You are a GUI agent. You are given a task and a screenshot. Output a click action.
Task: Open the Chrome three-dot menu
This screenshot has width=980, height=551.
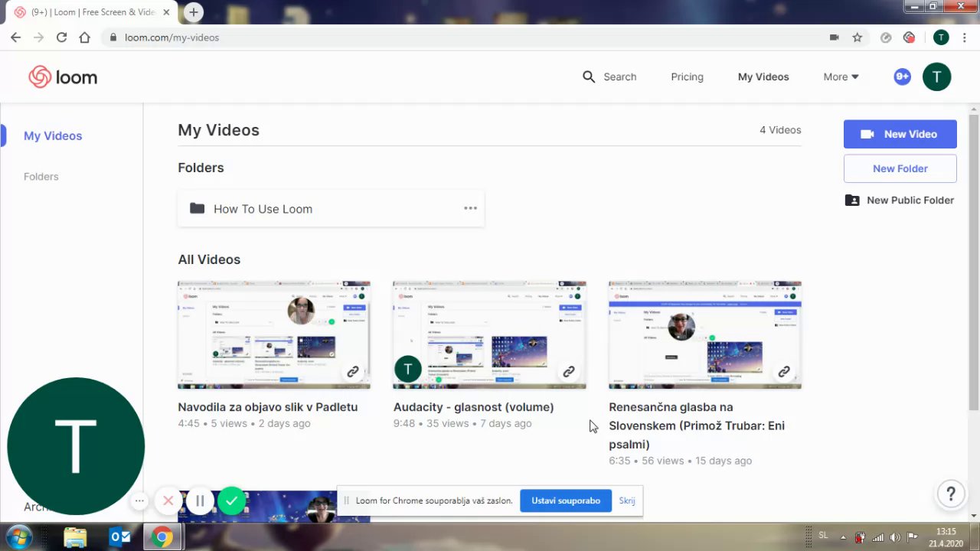965,37
